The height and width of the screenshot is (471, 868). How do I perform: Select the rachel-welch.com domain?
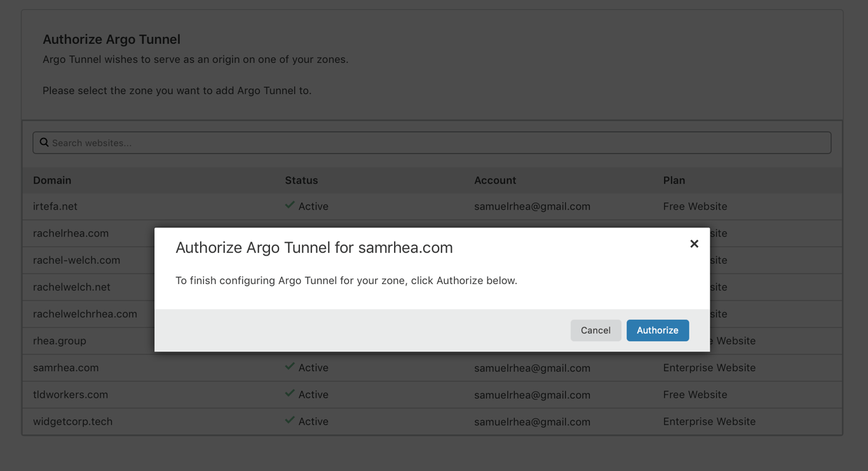pos(76,260)
